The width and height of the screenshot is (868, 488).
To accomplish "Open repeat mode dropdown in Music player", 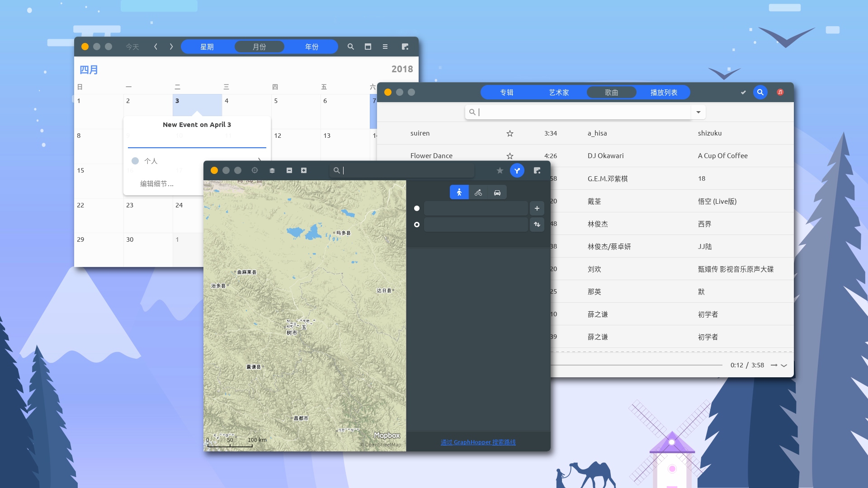I will (779, 365).
